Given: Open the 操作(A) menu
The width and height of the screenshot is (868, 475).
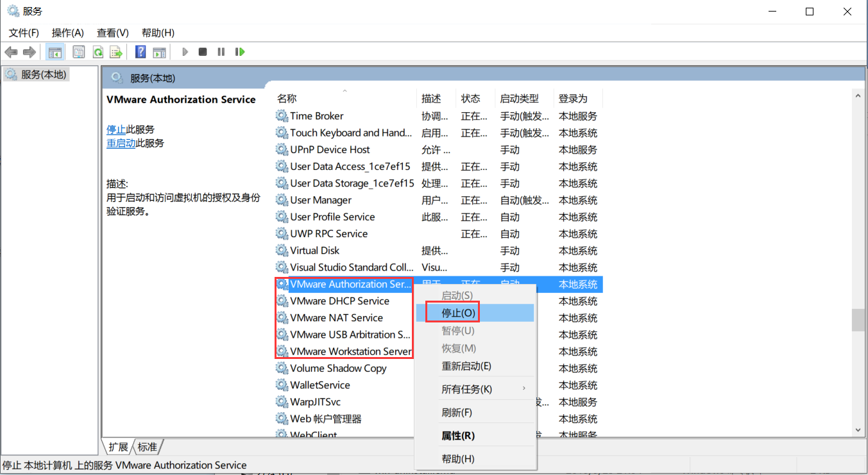Looking at the screenshot, I should [68, 33].
